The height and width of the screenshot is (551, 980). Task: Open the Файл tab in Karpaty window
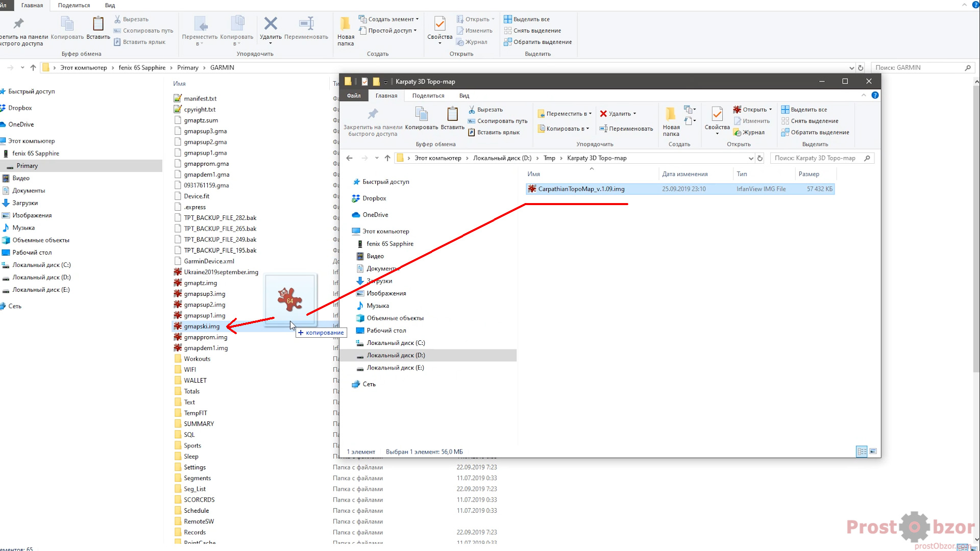click(353, 95)
